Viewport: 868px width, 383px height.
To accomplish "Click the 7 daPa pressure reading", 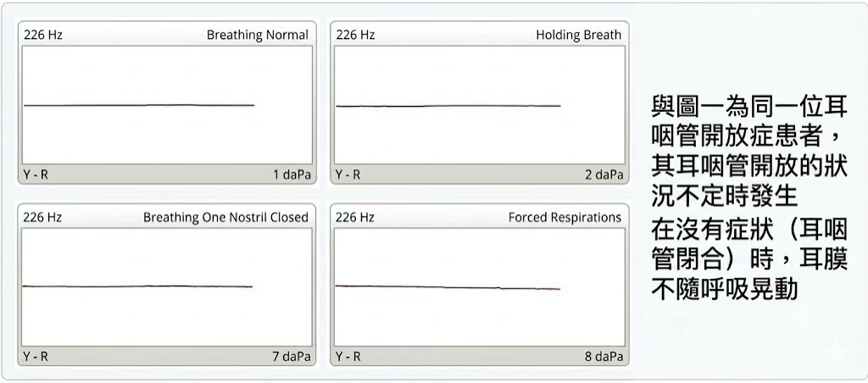I will 292,357.
